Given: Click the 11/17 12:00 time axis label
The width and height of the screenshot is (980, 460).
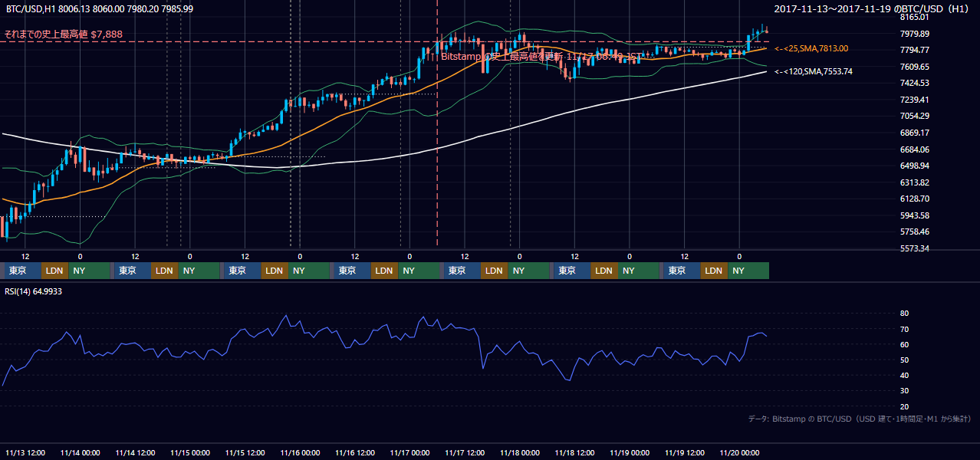Looking at the screenshot, I should point(465,452).
